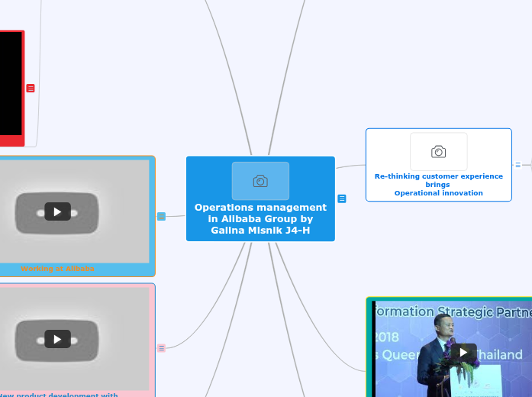Select the Operations management in Alibaba Group title
The height and width of the screenshot is (397, 532).
260,219
